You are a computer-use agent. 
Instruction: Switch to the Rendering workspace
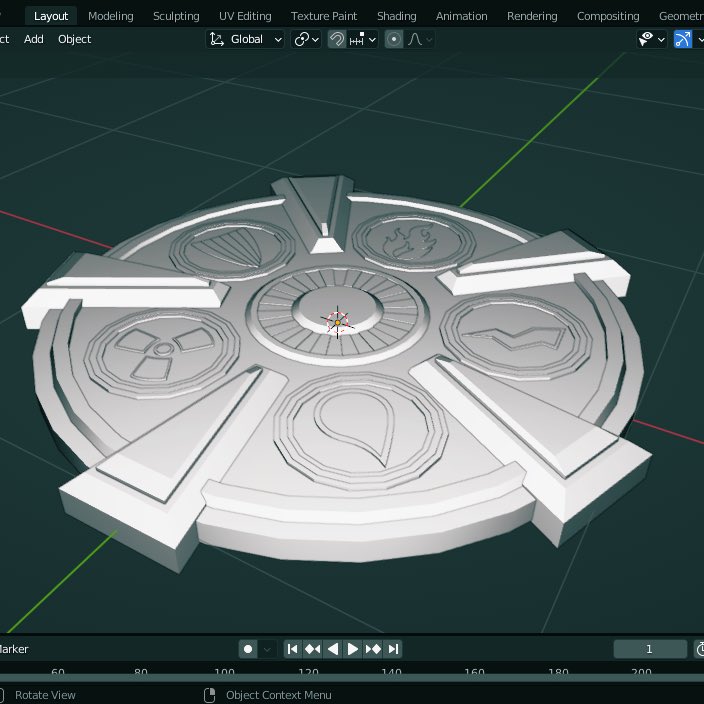(x=532, y=16)
